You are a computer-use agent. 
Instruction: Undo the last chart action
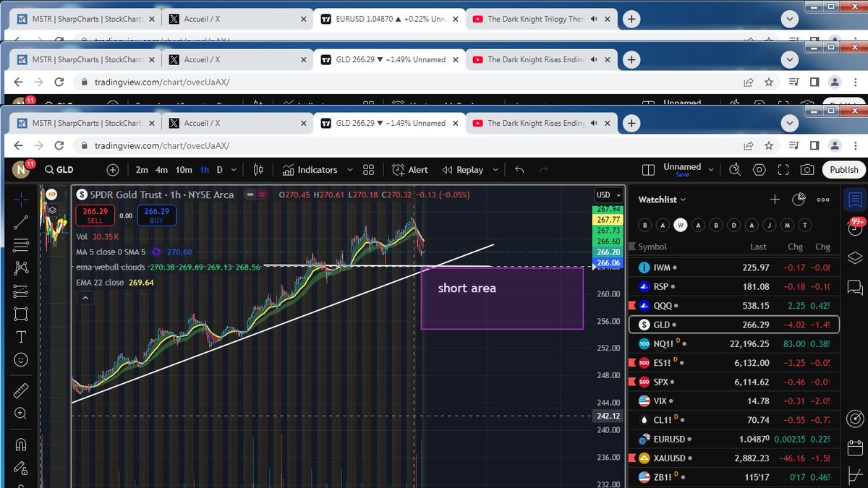[519, 170]
